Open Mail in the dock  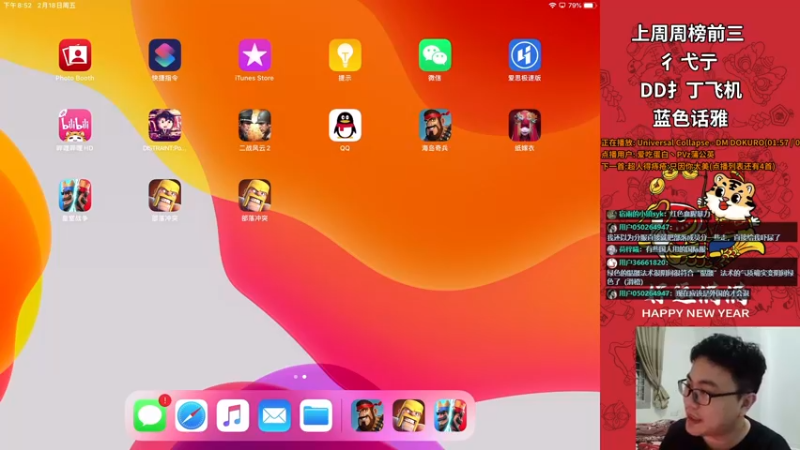[274, 415]
